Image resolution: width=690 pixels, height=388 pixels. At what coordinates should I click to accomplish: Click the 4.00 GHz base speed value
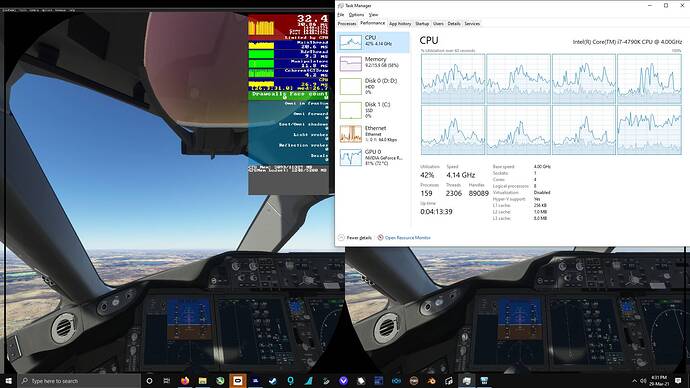542,167
